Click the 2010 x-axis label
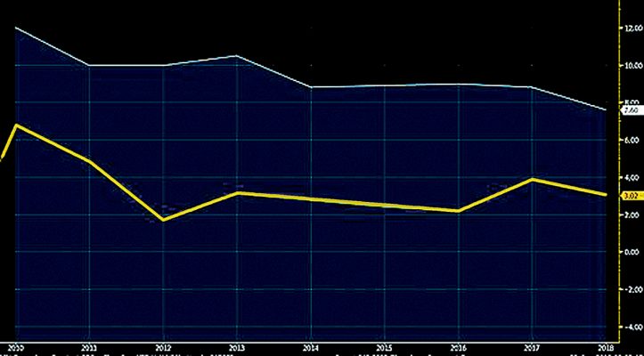 (x=16, y=346)
